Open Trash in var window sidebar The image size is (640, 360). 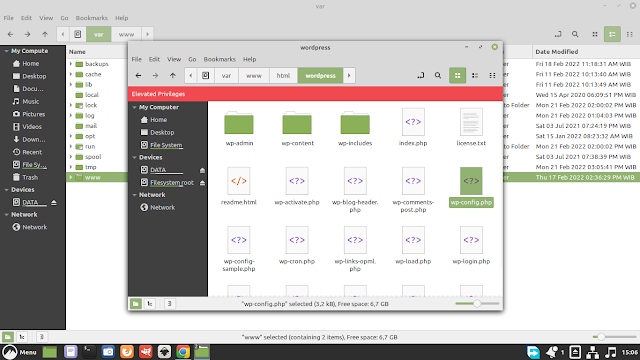coord(30,177)
